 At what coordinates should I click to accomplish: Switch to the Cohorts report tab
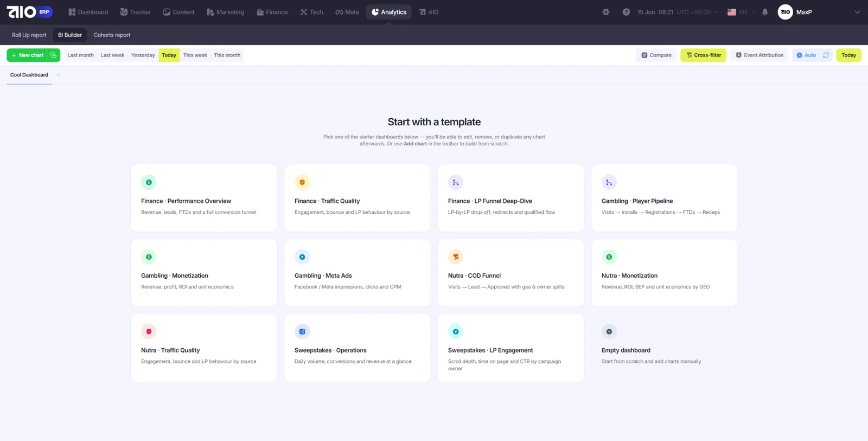click(112, 35)
